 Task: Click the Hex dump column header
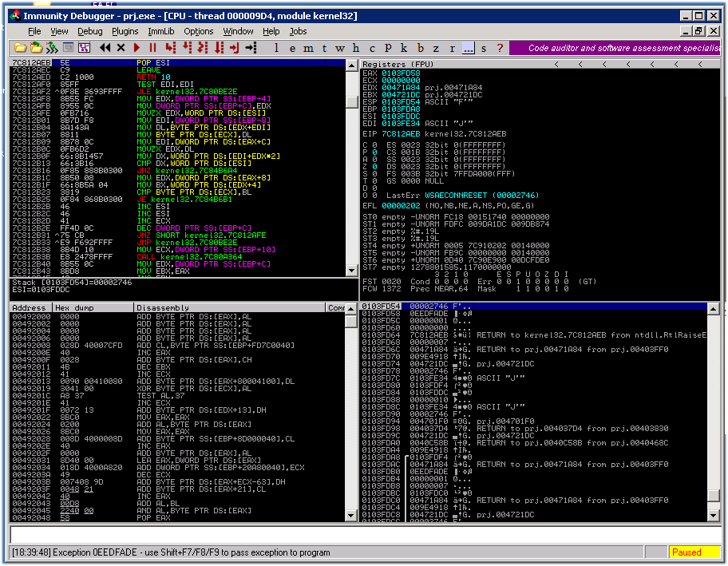[93, 307]
